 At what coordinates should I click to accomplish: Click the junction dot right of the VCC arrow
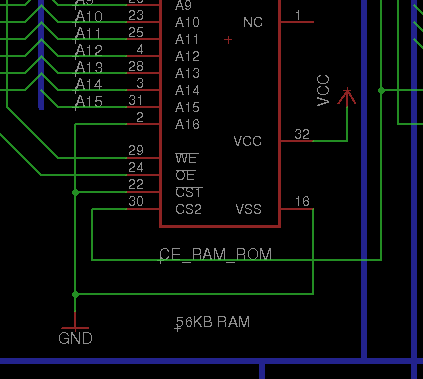click(x=381, y=90)
